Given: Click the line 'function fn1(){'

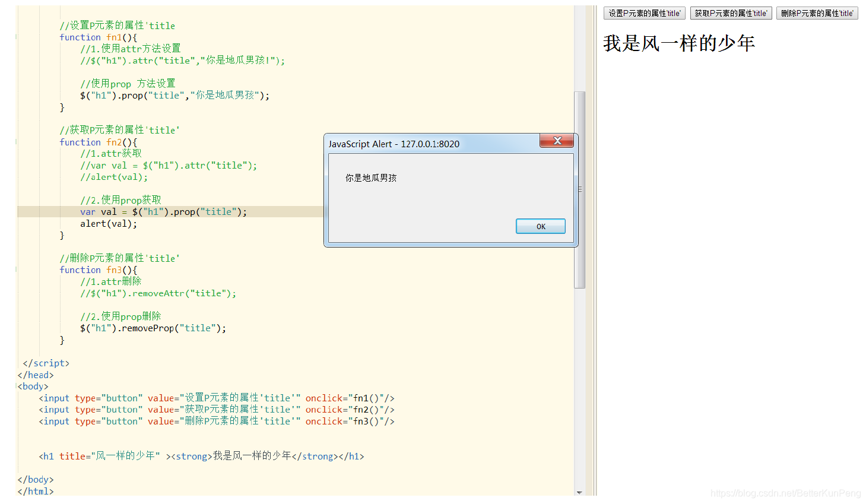Looking at the screenshot, I should point(98,37).
